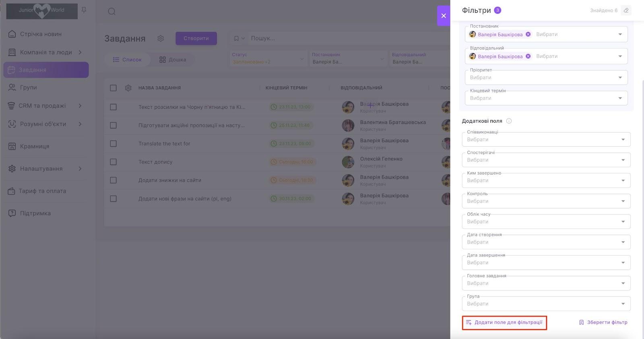Click Додати поле для фільтрації
This screenshot has height=339, width=644.
click(x=504, y=322)
